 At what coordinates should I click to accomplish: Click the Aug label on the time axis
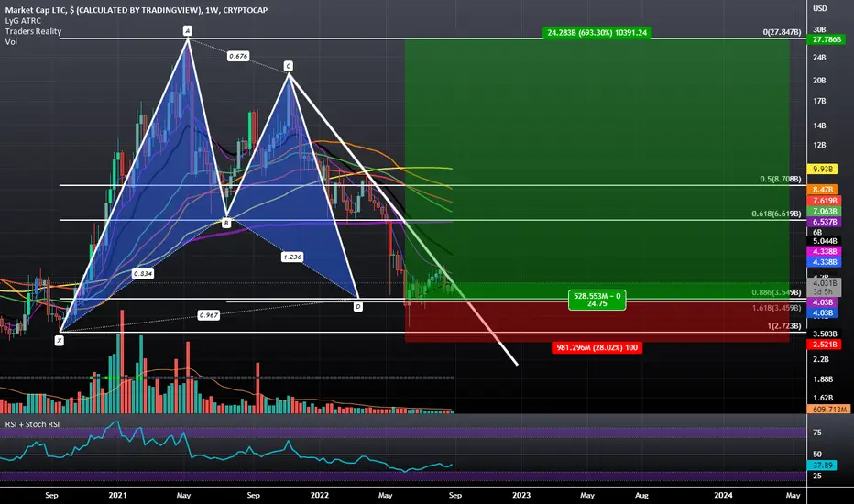click(x=641, y=495)
